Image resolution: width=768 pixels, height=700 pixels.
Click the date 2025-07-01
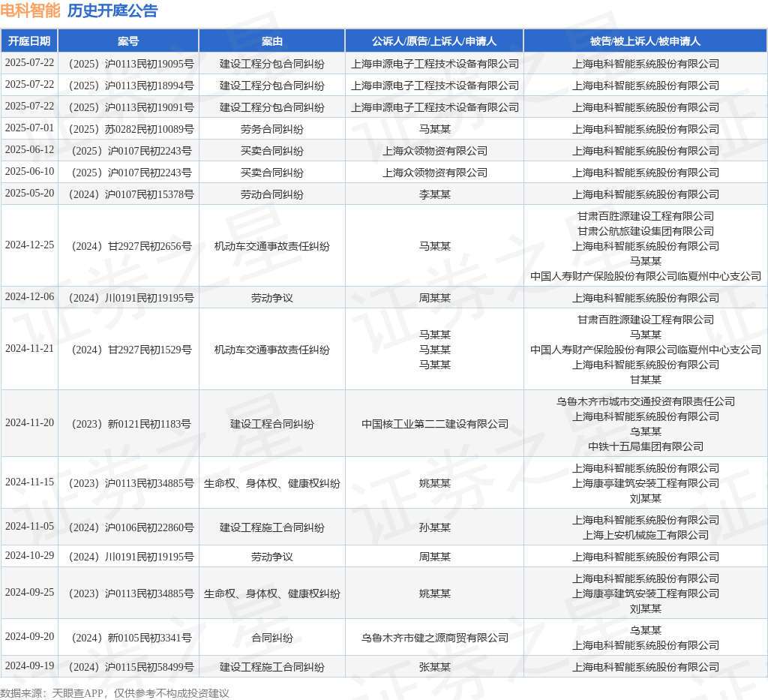click(29, 128)
